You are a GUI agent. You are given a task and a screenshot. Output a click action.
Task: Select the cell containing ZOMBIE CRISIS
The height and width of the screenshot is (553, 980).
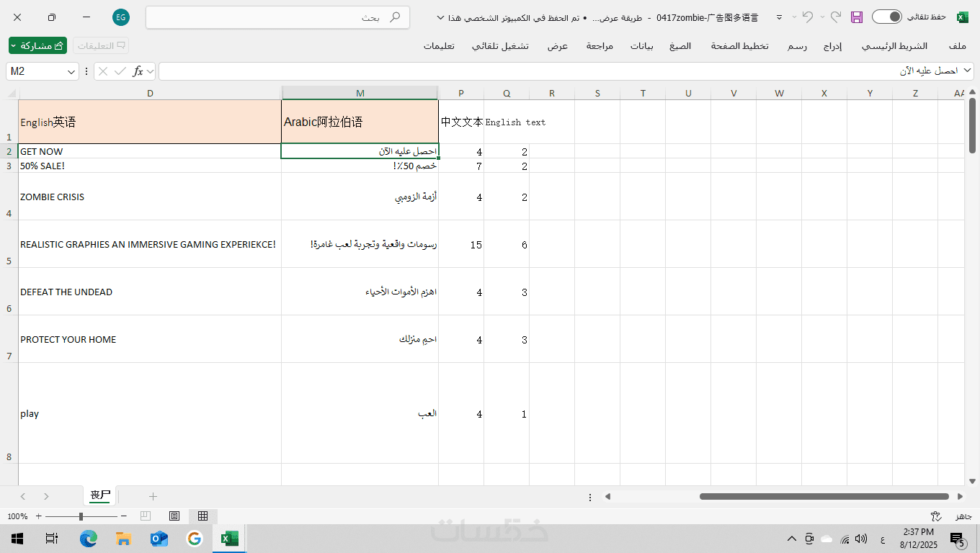pyautogui.click(x=150, y=197)
